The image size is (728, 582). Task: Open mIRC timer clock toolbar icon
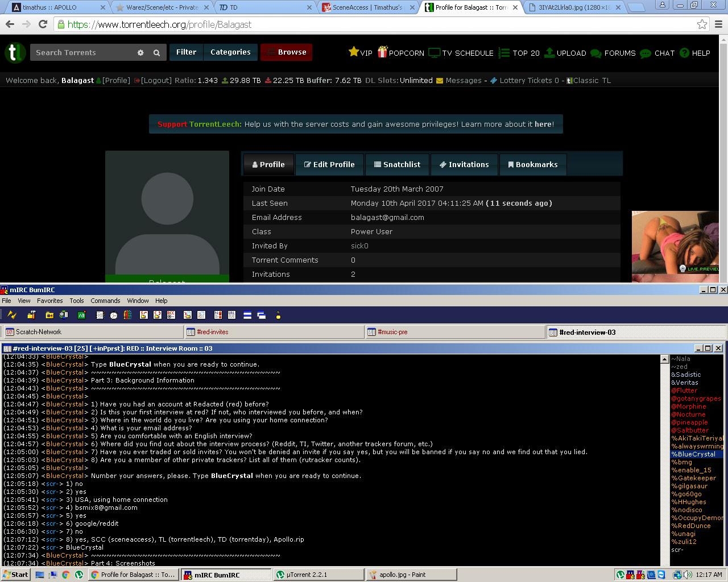click(114, 315)
